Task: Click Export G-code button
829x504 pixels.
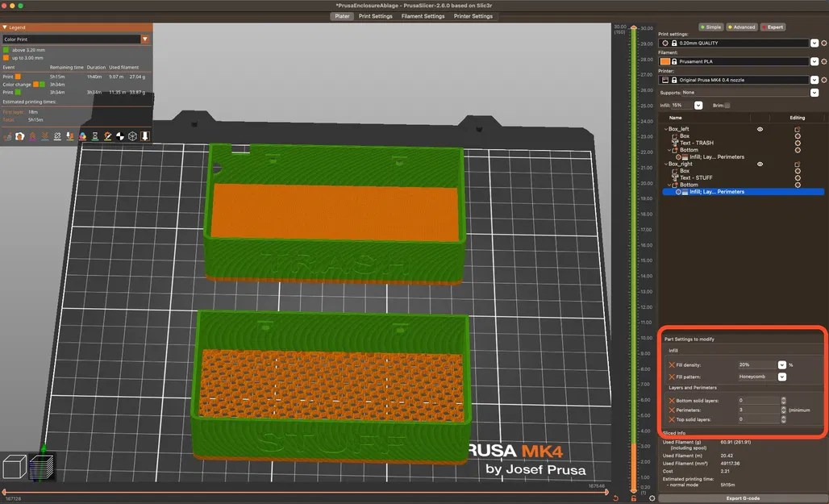Action: [x=742, y=498]
